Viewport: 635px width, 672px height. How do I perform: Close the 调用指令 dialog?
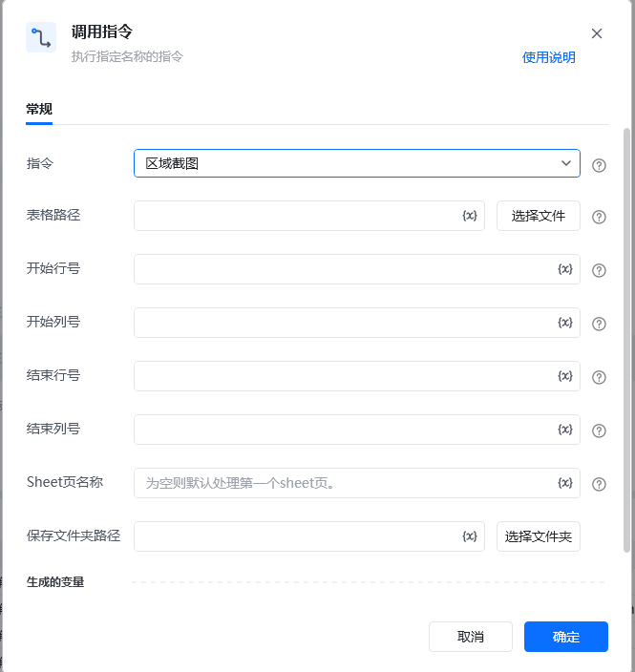coord(597,33)
